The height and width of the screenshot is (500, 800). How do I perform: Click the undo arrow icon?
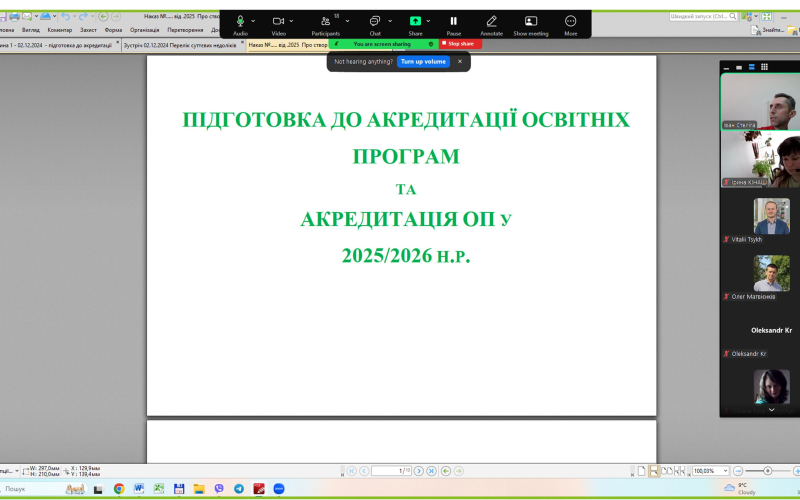point(65,16)
